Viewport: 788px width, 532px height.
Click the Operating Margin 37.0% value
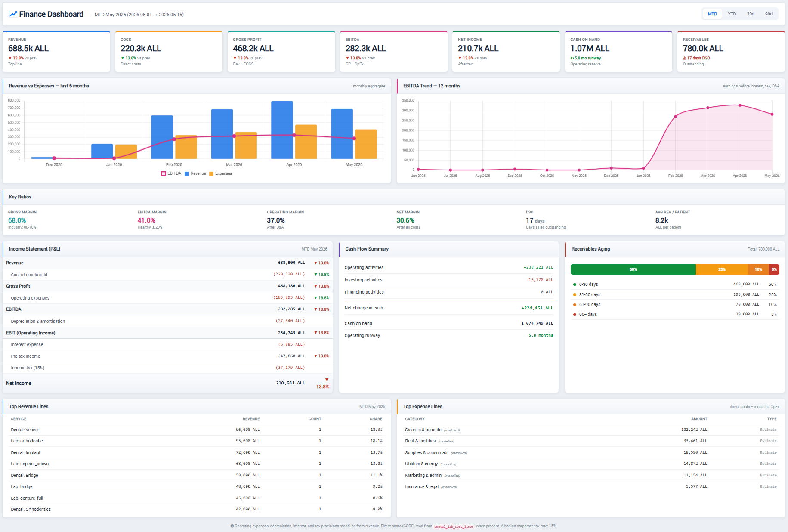[276, 220]
